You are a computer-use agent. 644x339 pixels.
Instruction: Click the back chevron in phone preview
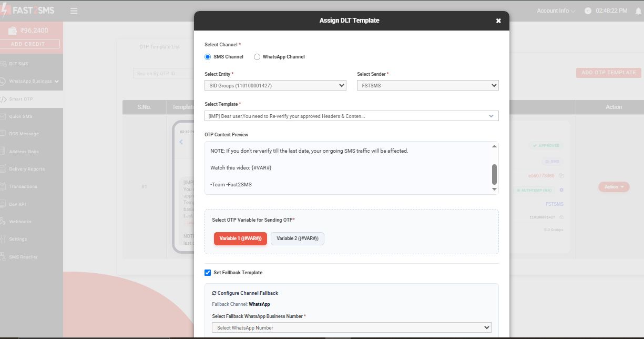181,142
